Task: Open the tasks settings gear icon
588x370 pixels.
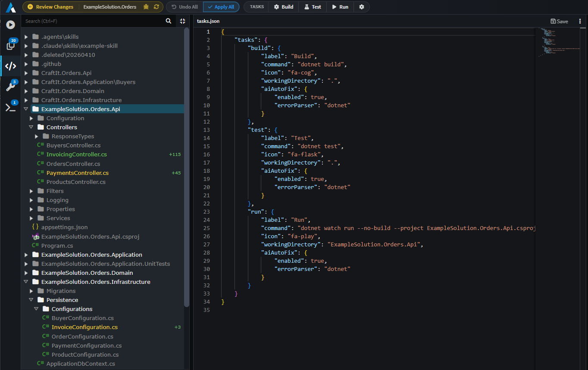Action: click(362, 7)
